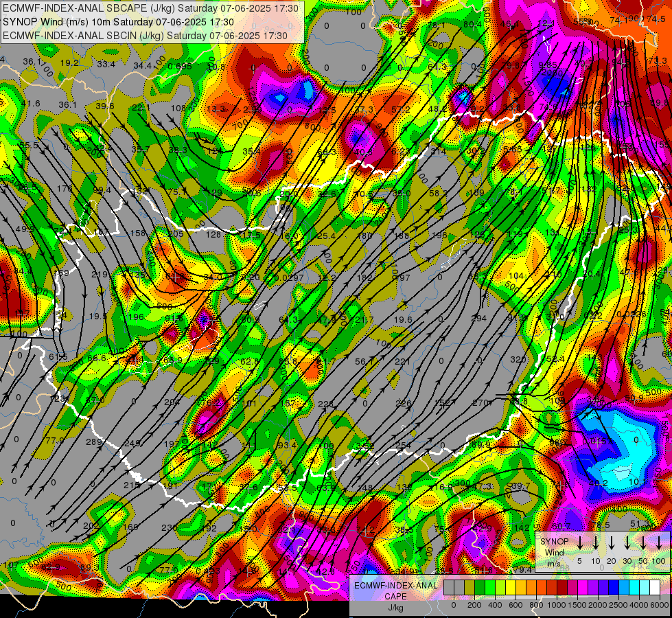Click map value 0.0226
The width and height of the screenshot is (672, 618).
pos(631,314)
